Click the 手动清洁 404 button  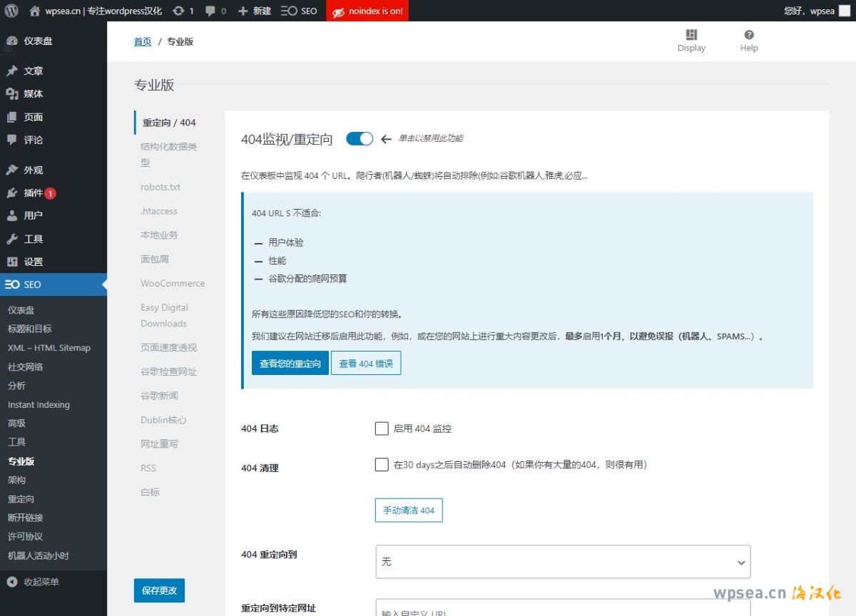click(409, 510)
